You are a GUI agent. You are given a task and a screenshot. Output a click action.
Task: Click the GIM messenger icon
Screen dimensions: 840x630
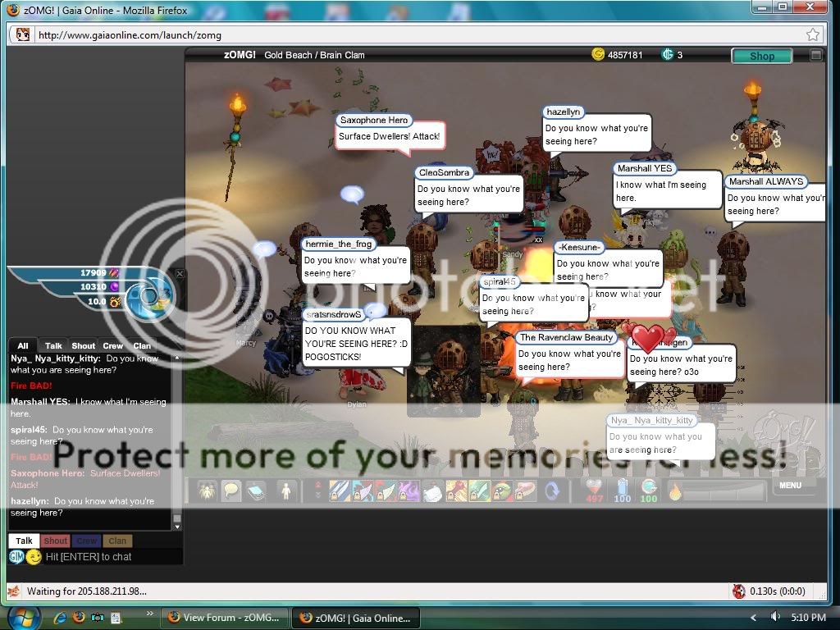[x=16, y=557]
